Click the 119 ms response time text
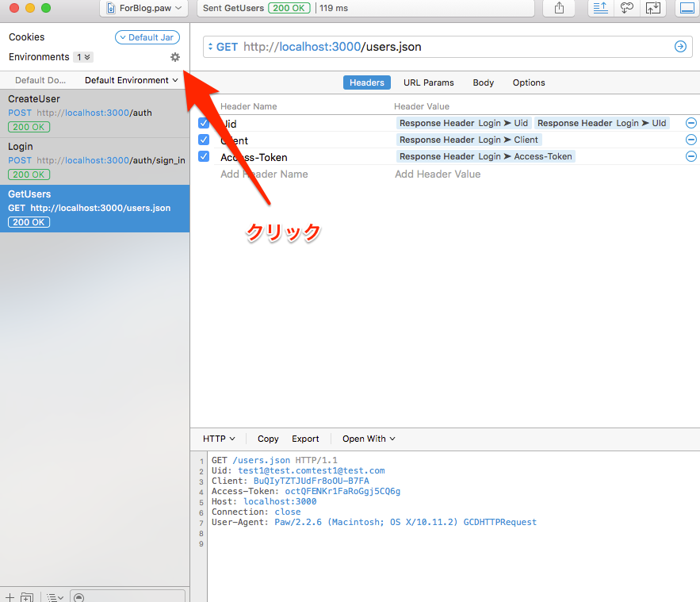700x602 pixels. tap(334, 8)
